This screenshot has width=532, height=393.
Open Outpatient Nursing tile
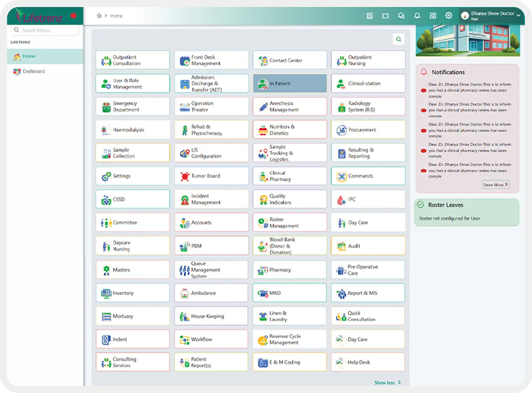(368, 60)
